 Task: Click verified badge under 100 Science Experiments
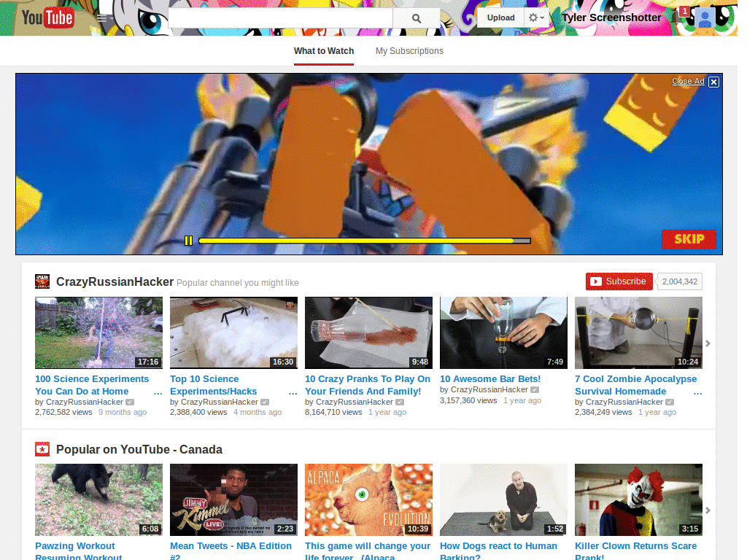pyautogui.click(x=130, y=402)
